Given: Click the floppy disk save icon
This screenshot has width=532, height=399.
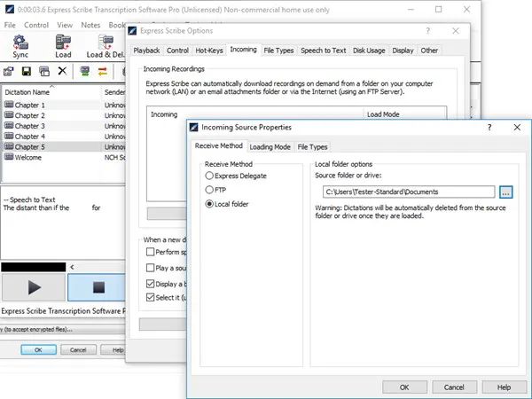Looking at the screenshot, I should click(27, 71).
